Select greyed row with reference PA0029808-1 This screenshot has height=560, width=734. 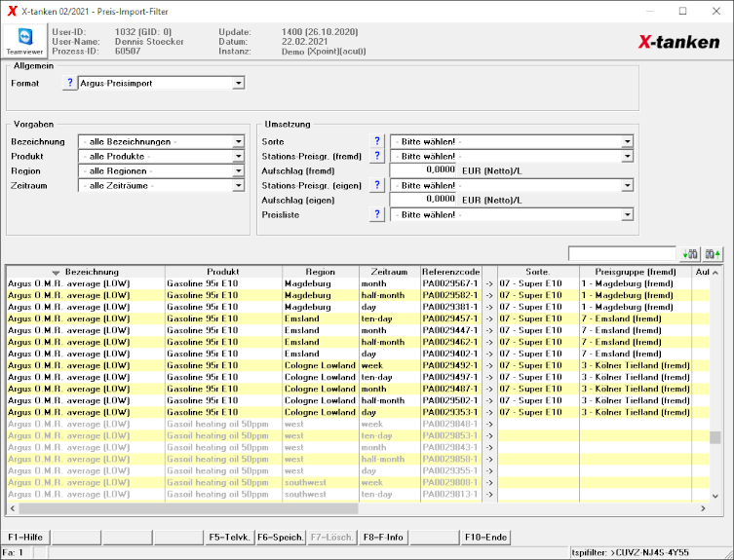358,482
